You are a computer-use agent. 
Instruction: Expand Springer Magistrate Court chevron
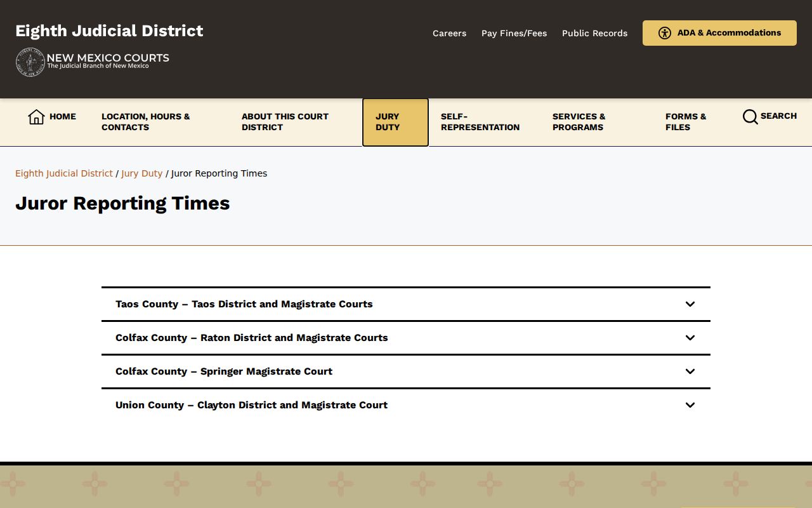pos(690,371)
